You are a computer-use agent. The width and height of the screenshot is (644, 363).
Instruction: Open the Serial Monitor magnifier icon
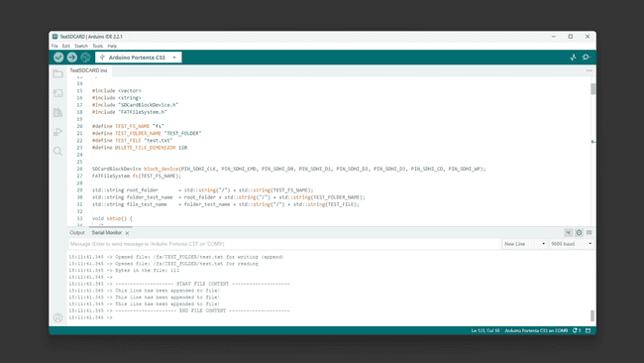tap(587, 58)
